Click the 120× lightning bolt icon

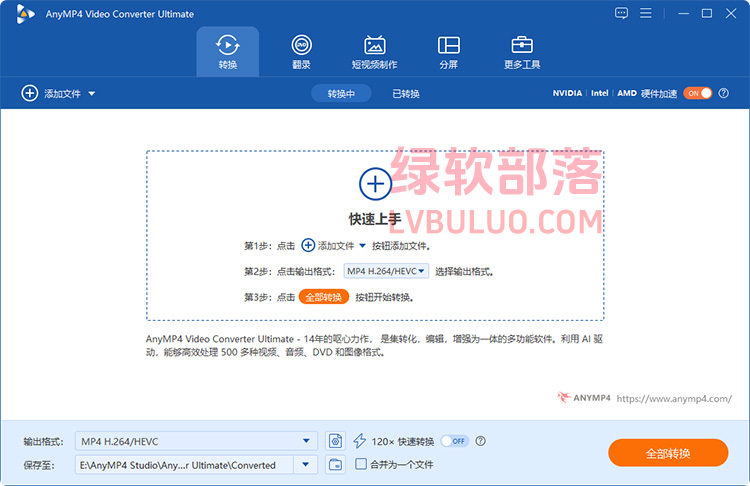[x=360, y=441]
